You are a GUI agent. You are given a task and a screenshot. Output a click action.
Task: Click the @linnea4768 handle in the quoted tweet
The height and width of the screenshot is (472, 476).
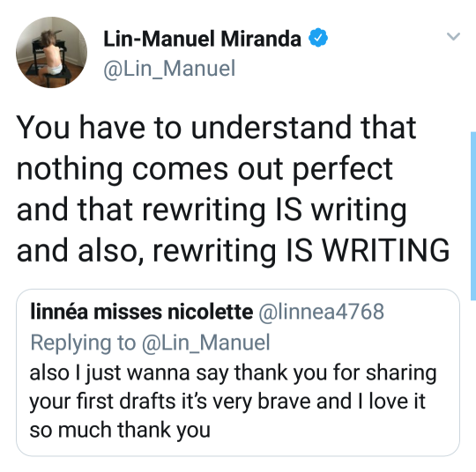pyautogui.click(x=322, y=312)
